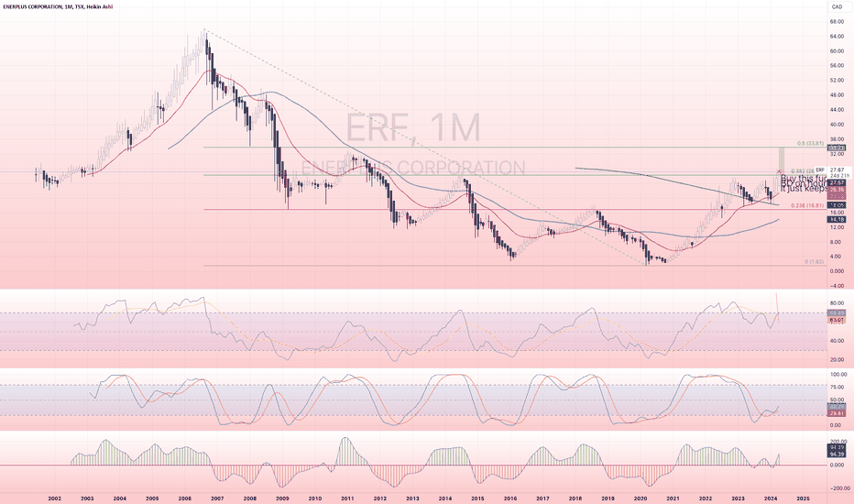Click the 2020 label on time axis
Screen dimensions: 854x504
pos(640,498)
